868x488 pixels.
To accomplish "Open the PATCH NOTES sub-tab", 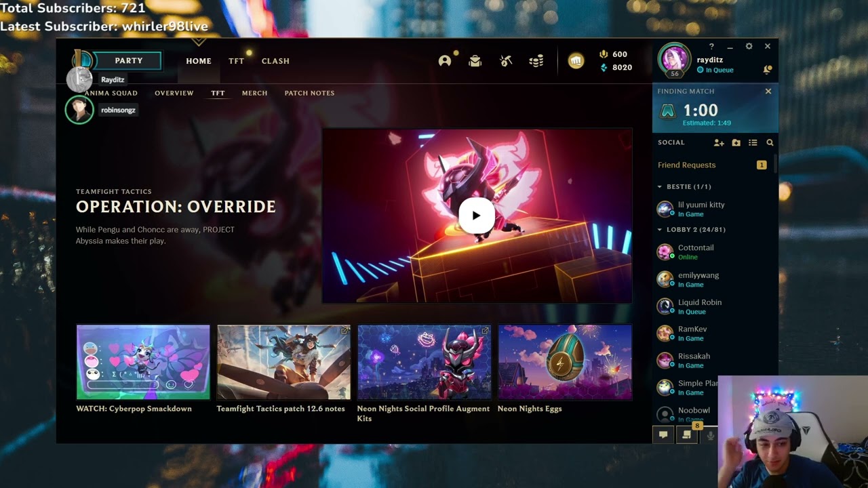I will click(x=309, y=93).
